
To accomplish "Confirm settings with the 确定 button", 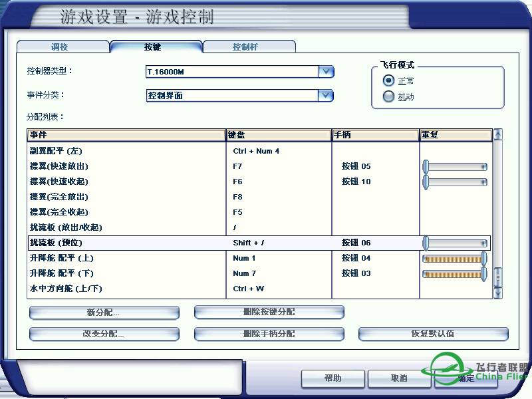I will click(x=465, y=378).
